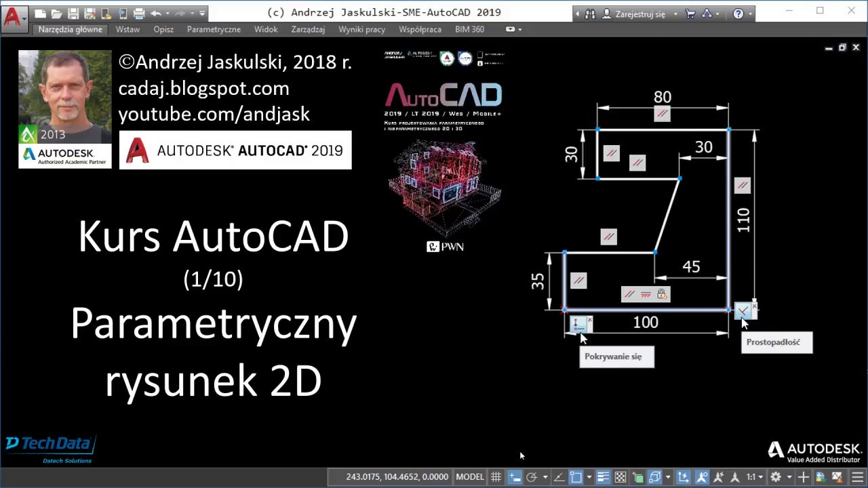Click the status bar icon with warning triangle
868x488 pixels.
coord(837,477)
